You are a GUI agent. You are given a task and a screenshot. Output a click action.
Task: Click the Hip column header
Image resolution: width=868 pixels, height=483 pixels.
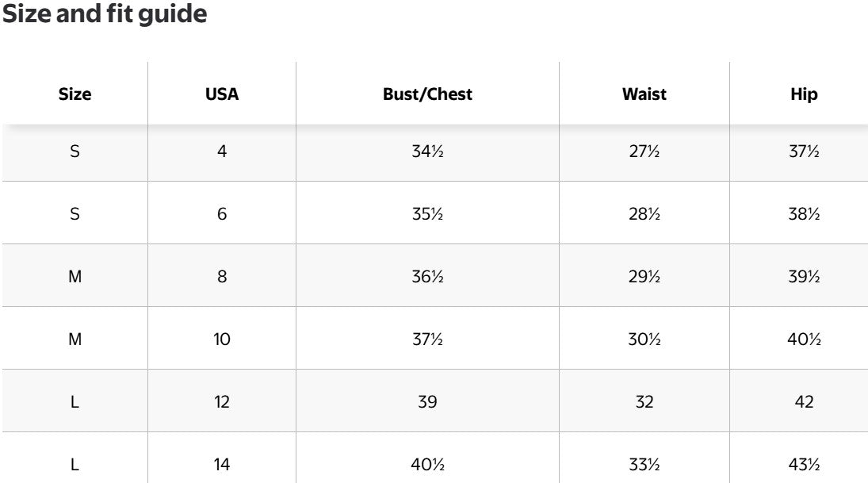click(x=804, y=94)
